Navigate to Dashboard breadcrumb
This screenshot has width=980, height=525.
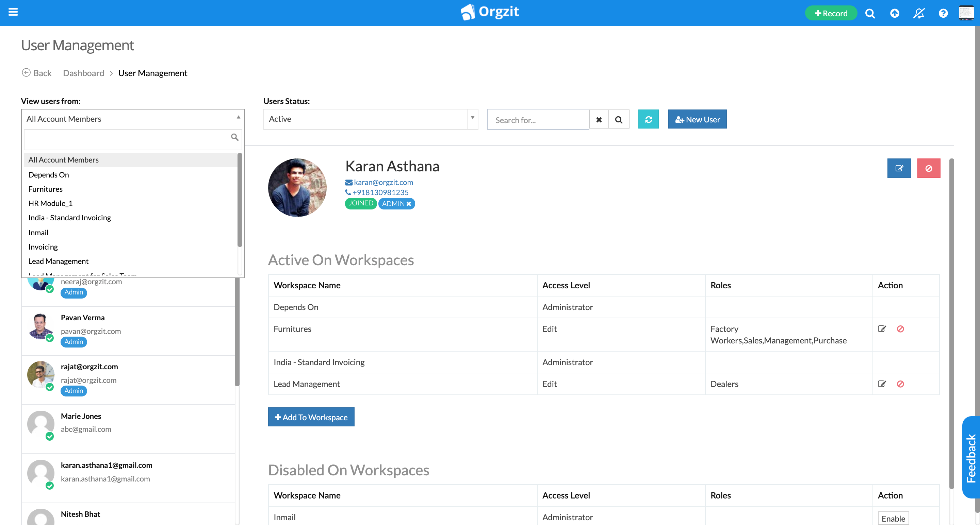83,73
